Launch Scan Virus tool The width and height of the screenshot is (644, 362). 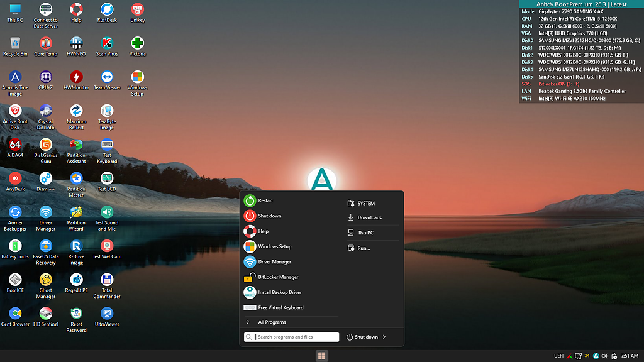pos(107,47)
